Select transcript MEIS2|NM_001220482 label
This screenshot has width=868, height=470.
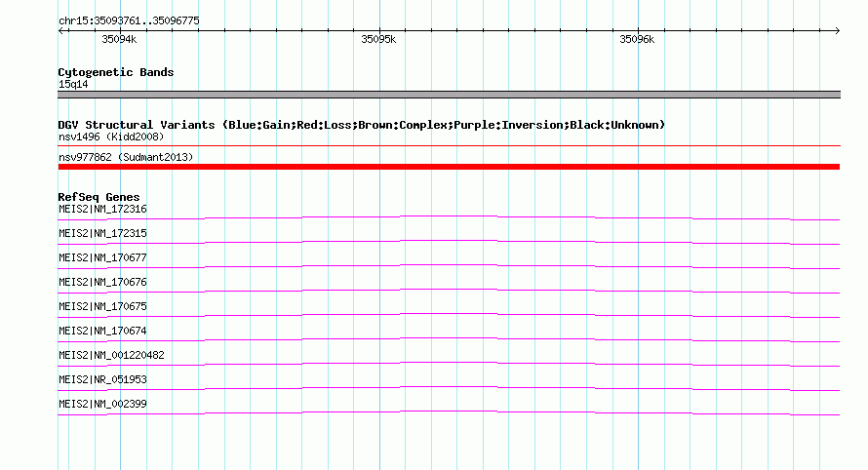pyautogui.click(x=112, y=355)
